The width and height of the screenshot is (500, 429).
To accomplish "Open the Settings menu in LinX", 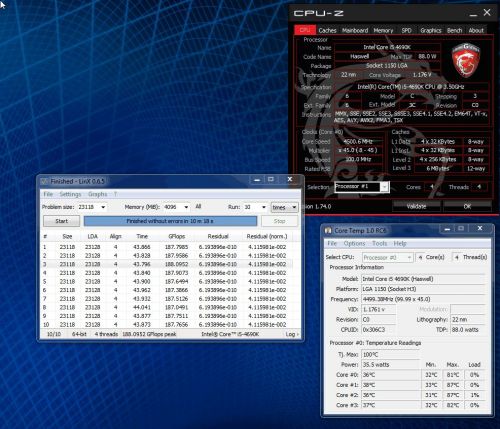I will point(70,194).
